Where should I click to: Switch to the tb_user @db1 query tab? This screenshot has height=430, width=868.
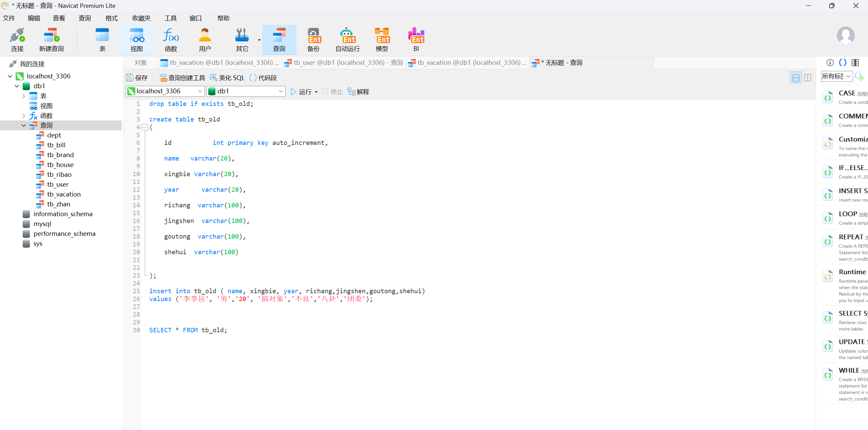(344, 63)
